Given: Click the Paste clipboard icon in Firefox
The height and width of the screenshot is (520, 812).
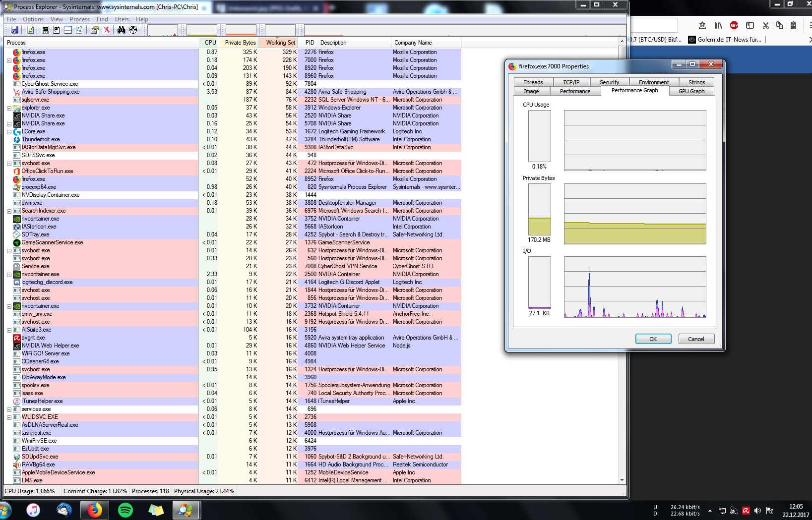Looking at the screenshot, I should point(794,25).
